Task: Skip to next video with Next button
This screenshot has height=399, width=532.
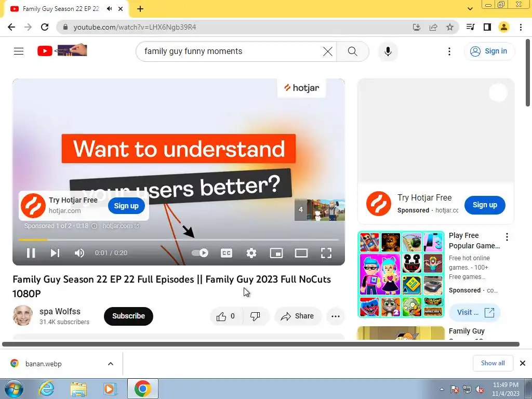Action: [55, 253]
